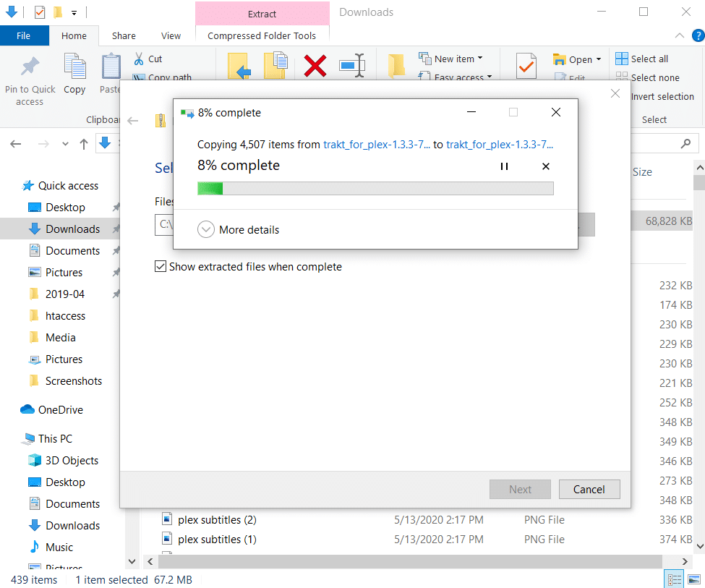This screenshot has height=588, width=705.
Task: Click the Next button in the wizard
Action: coord(520,489)
